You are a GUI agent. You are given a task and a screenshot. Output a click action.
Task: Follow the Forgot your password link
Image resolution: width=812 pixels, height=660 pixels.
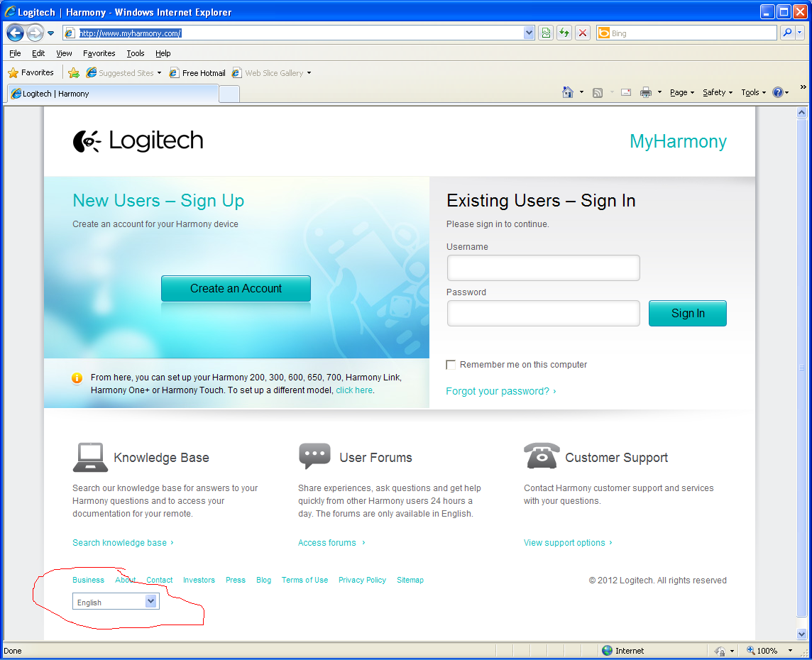tap(498, 391)
